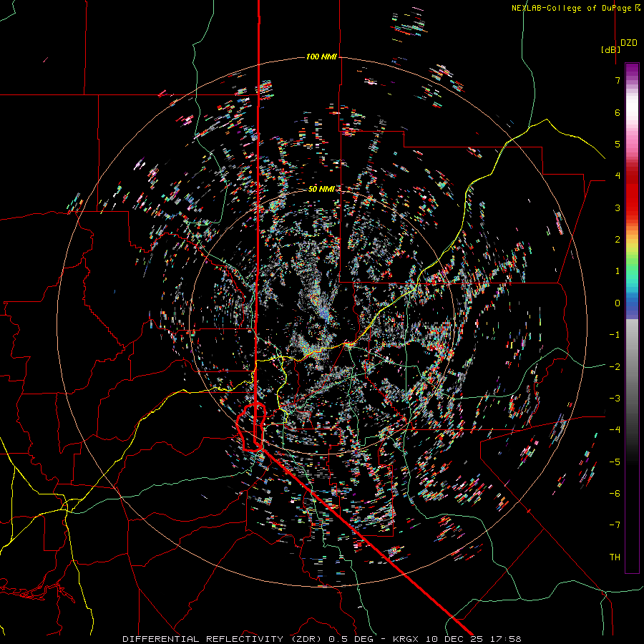The width and height of the screenshot is (644, 644).
Task: Click the [dB] unit label
Action: (610, 49)
